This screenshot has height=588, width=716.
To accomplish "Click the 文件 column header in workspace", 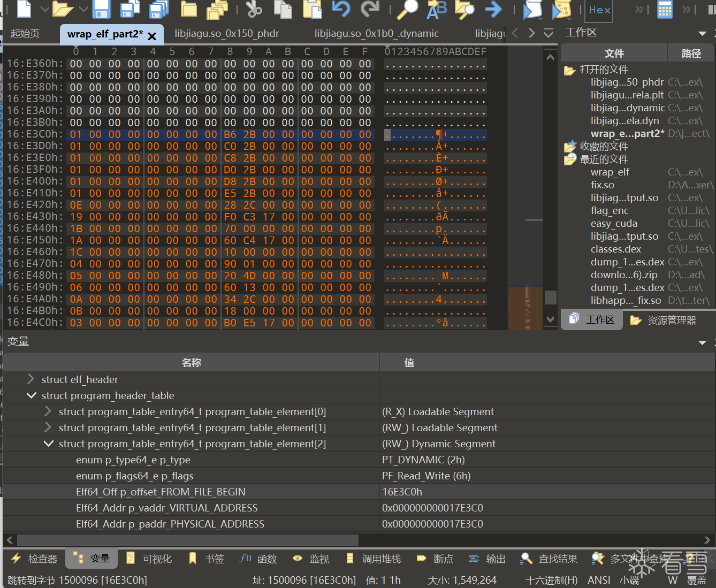I will [614, 53].
